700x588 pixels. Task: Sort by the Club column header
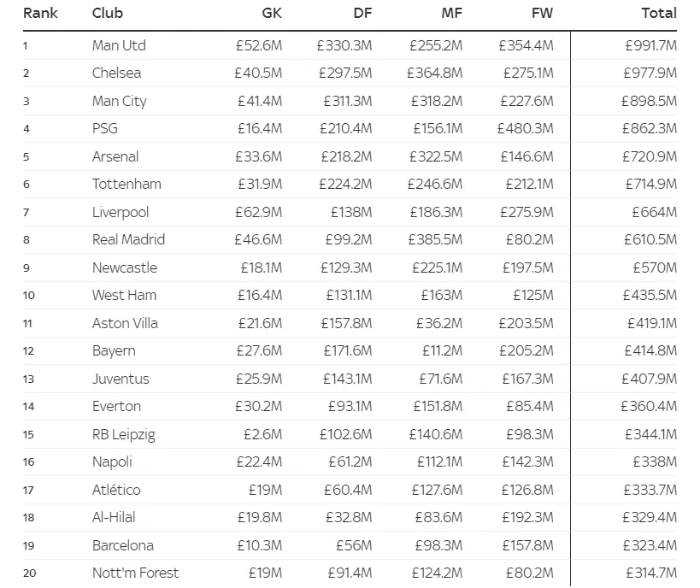pos(108,13)
